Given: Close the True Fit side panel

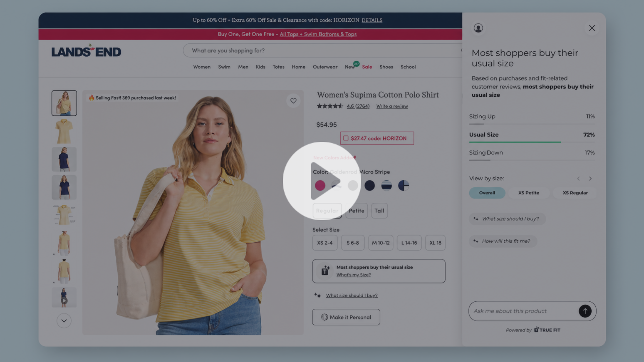Looking at the screenshot, I should [592, 28].
